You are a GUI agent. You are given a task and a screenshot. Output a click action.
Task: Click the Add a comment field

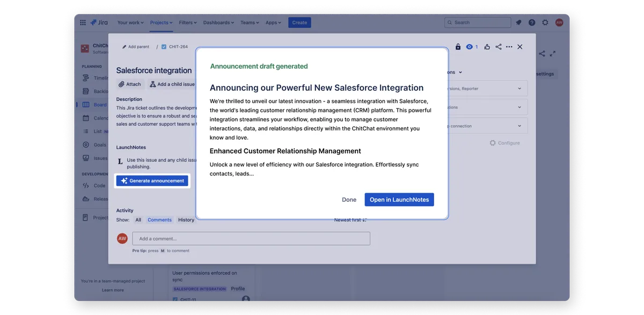coord(251,239)
